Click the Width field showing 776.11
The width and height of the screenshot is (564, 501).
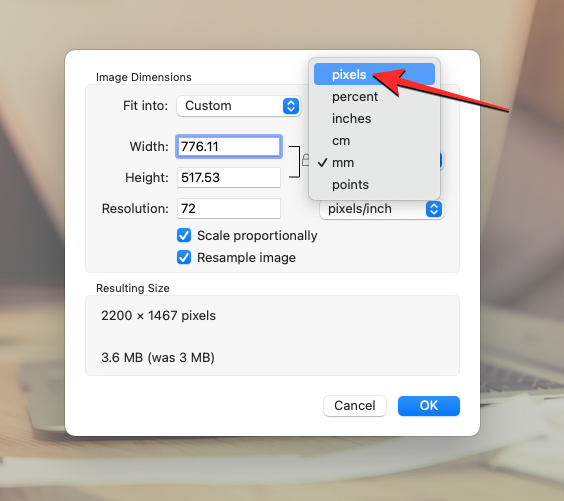pos(229,146)
